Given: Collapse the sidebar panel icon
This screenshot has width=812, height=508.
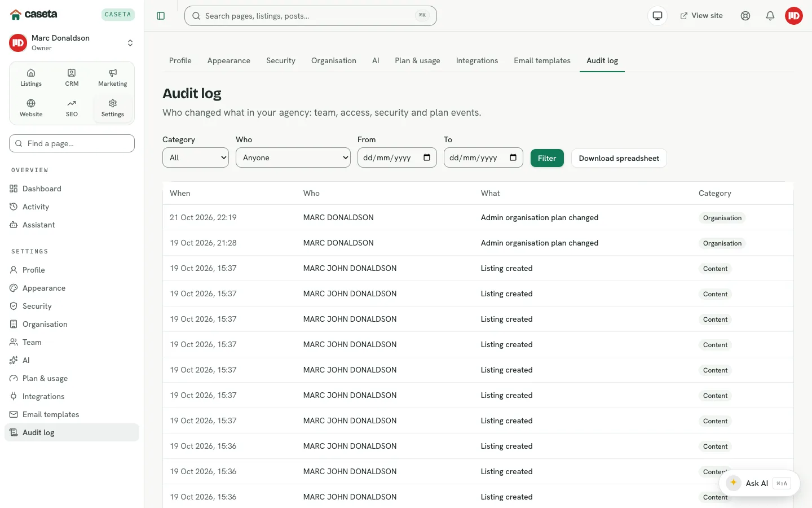Looking at the screenshot, I should coord(161,16).
